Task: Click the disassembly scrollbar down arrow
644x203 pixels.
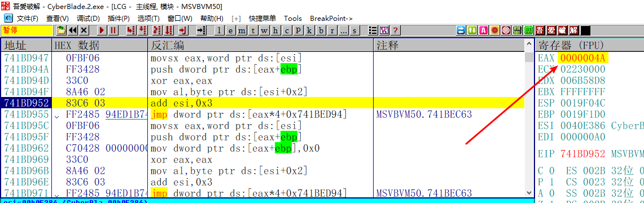Action: 529,192
